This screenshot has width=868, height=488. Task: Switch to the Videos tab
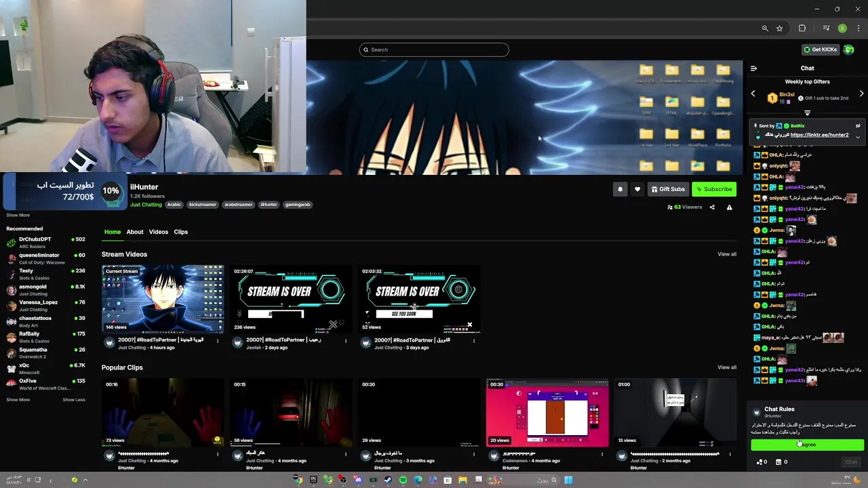[159, 232]
